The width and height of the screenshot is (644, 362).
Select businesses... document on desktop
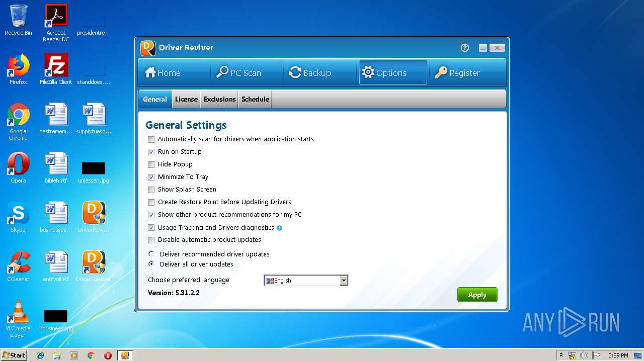click(x=56, y=217)
